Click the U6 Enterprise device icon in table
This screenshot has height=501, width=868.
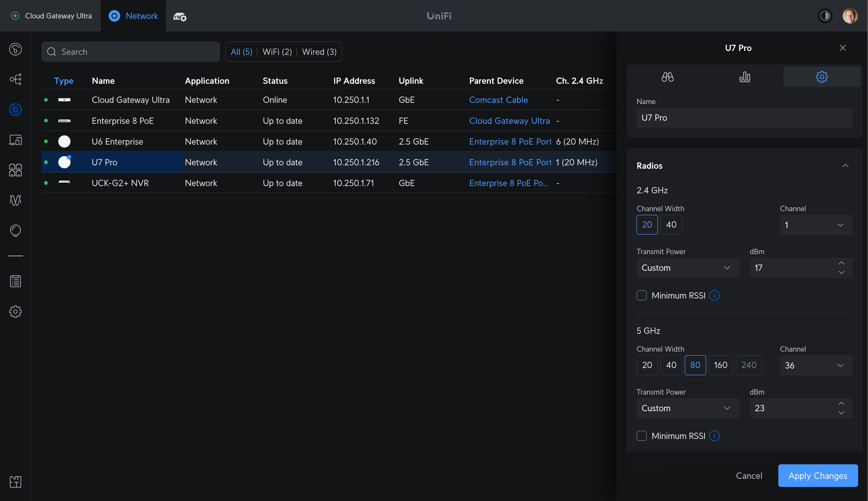[64, 141]
